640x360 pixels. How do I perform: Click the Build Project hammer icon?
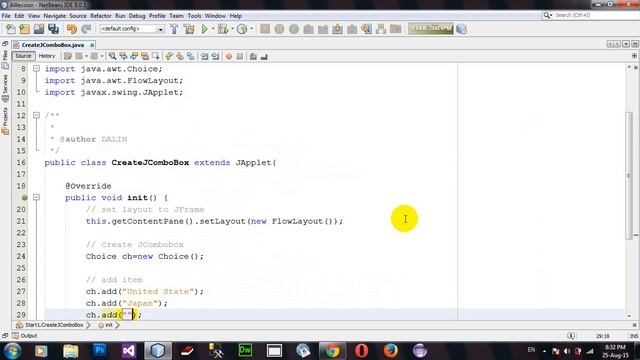174,29
